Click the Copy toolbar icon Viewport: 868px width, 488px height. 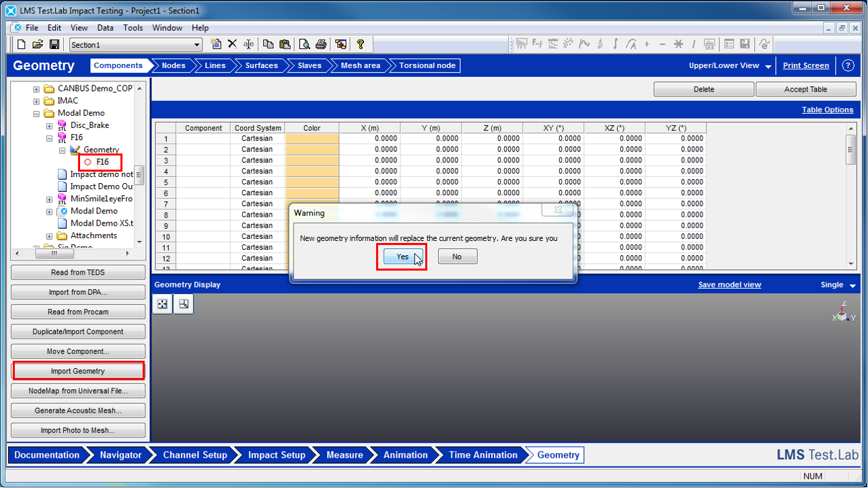[x=268, y=44]
